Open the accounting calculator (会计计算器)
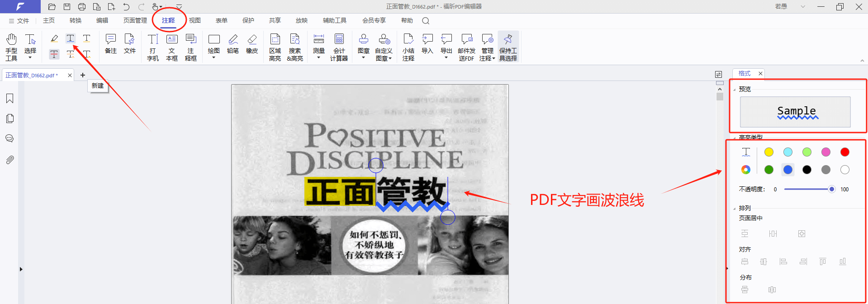The image size is (868, 304). [339, 47]
